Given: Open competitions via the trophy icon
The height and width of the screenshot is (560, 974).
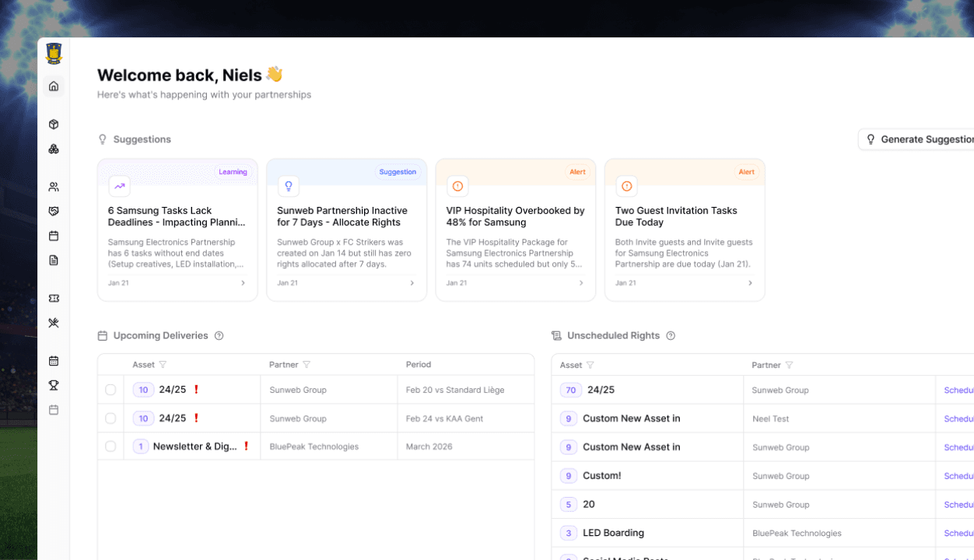Looking at the screenshot, I should click(53, 385).
